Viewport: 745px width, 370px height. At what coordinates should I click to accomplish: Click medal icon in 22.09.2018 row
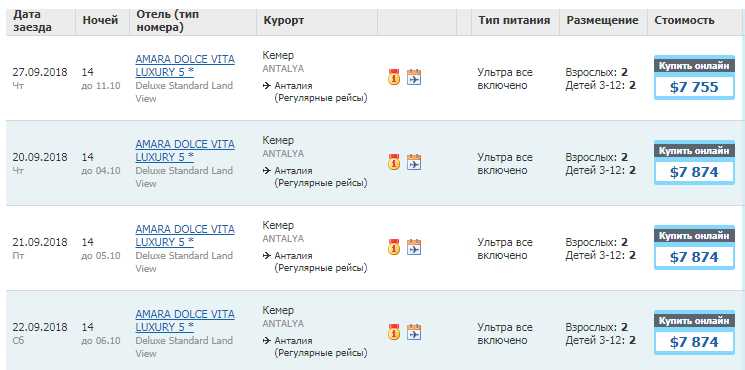click(394, 332)
